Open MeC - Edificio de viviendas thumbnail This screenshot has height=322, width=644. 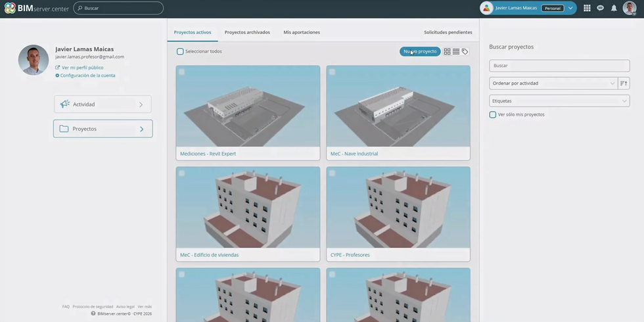coord(248,208)
